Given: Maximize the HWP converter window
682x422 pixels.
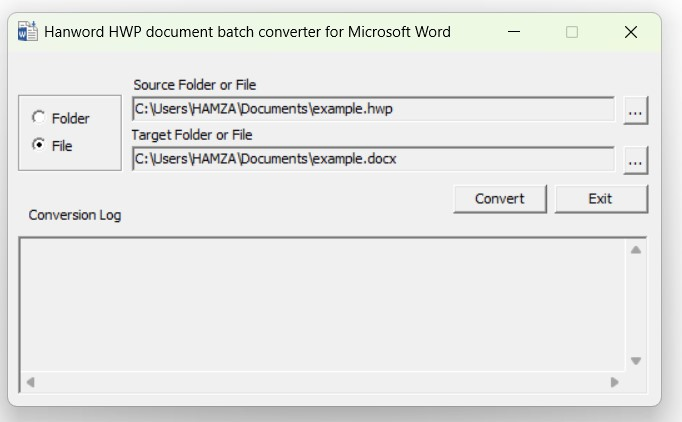Looking at the screenshot, I should tap(572, 32).
